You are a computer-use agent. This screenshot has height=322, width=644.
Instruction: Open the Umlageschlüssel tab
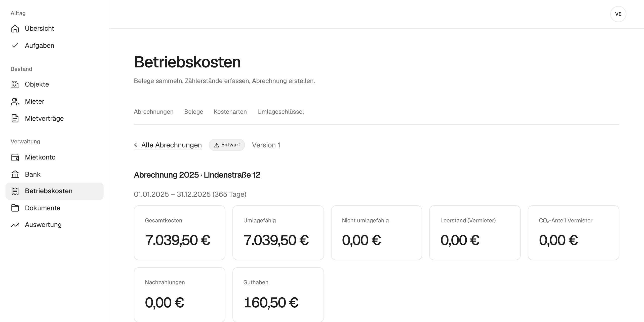[280, 112]
